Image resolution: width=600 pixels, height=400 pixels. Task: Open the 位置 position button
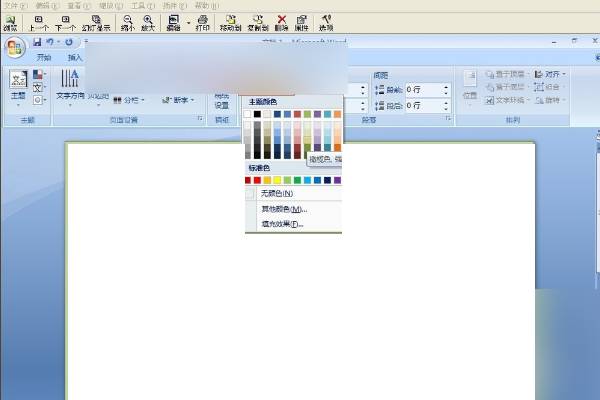[470, 88]
